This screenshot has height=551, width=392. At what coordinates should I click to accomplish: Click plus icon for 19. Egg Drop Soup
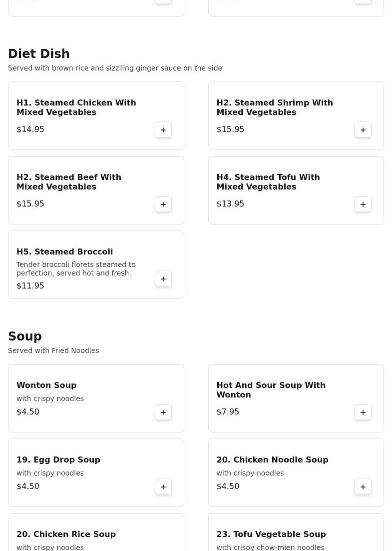pos(163,487)
